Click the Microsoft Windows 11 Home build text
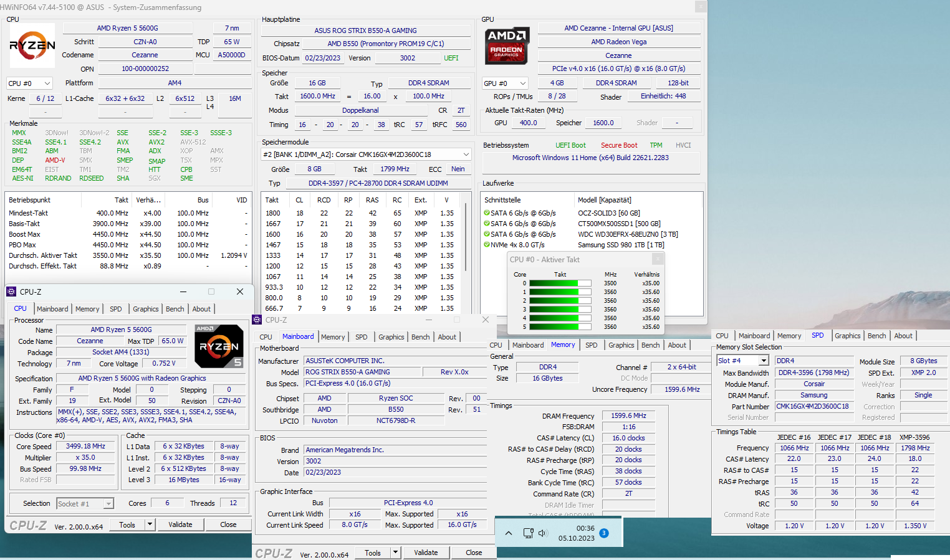Viewport: 950px width, 560px height. [590, 158]
